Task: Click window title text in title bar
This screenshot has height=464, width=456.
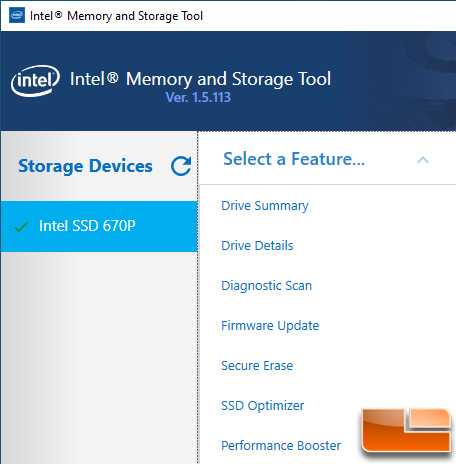Action: (116, 16)
